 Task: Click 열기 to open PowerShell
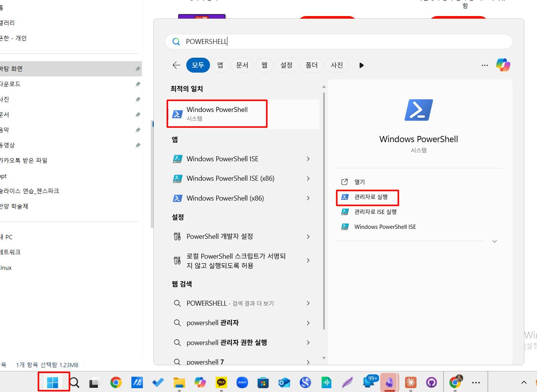click(x=360, y=182)
